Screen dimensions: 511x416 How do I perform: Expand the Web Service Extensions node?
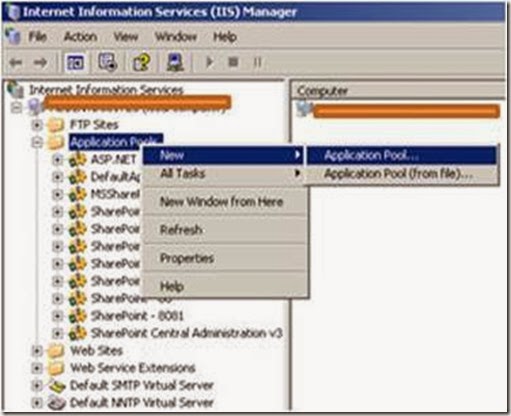tap(37, 368)
